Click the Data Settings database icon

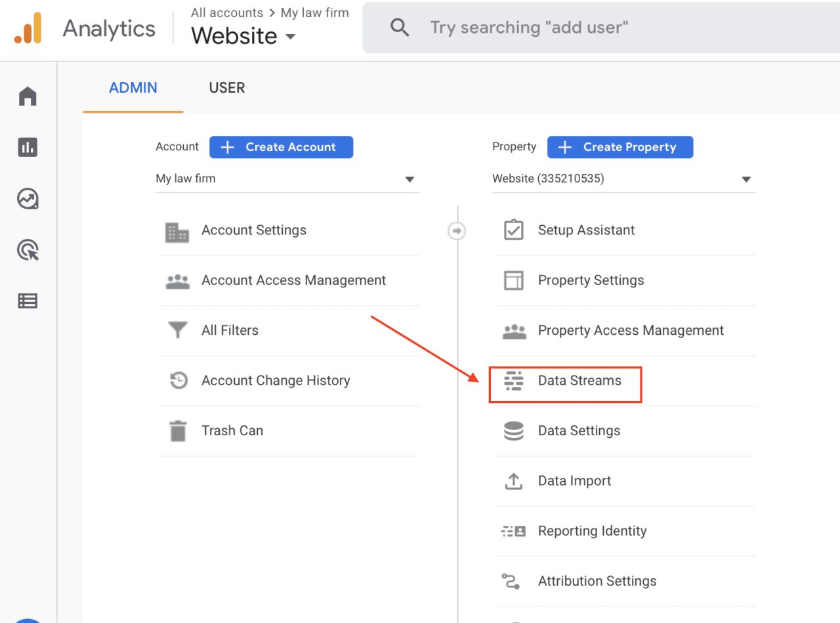(514, 431)
